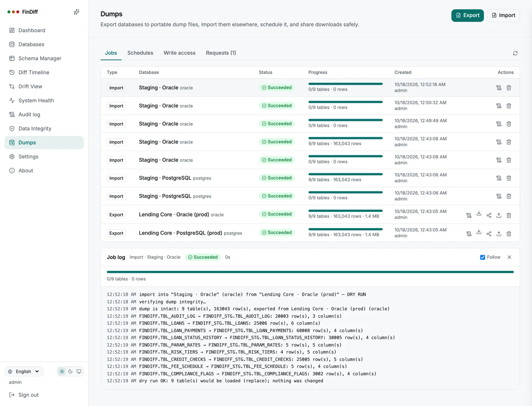Refresh the jobs list

pos(515,53)
